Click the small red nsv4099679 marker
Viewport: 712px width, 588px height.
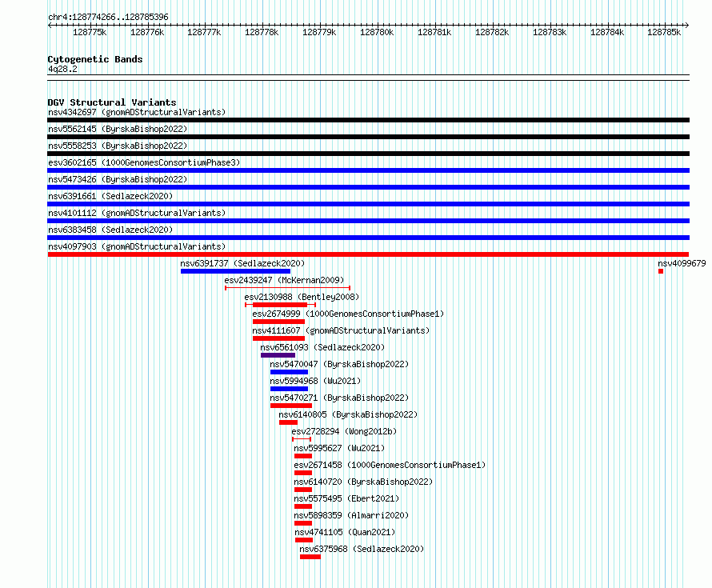tap(661, 271)
